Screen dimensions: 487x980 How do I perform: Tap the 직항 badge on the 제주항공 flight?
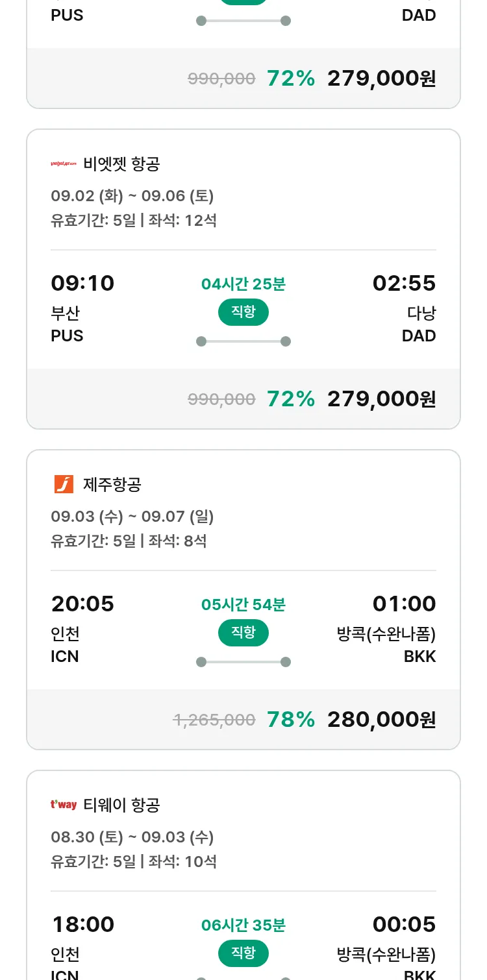tap(243, 633)
